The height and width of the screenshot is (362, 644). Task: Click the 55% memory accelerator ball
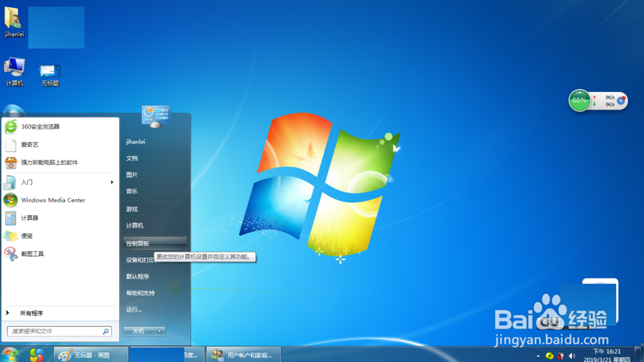pyautogui.click(x=580, y=100)
